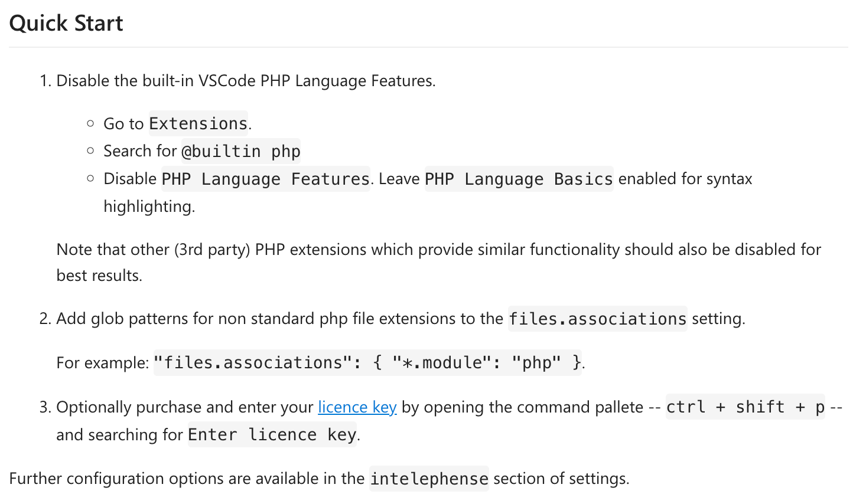Click the PHP Language Features code text
This screenshot has width=866, height=504.
[265, 179]
